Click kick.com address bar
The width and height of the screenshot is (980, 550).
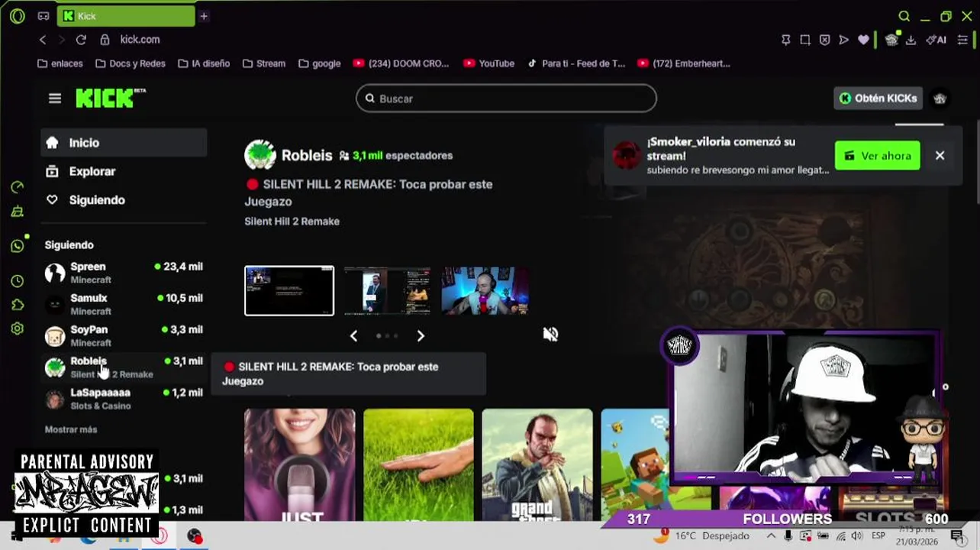pyautogui.click(x=140, y=40)
